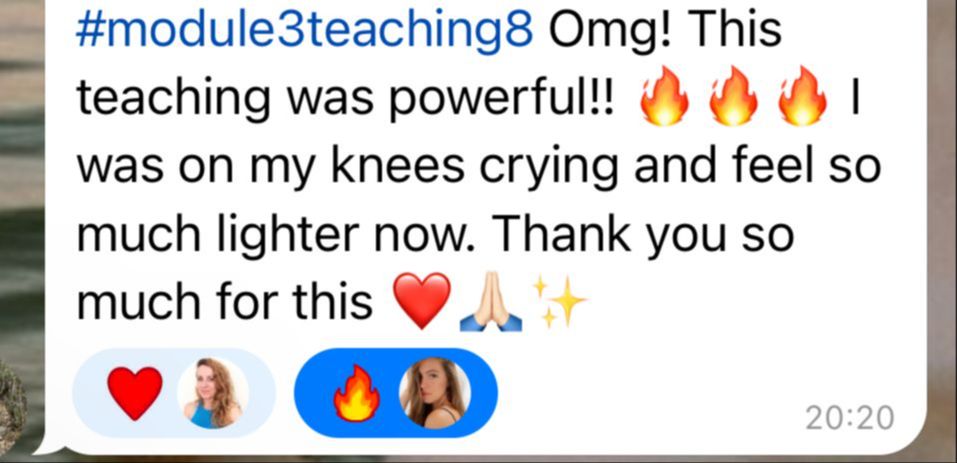The width and height of the screenshot is (957, 463).
Task: Click the middle fire emoji in message
Action: pyautogui.click(x=733, y=96)
